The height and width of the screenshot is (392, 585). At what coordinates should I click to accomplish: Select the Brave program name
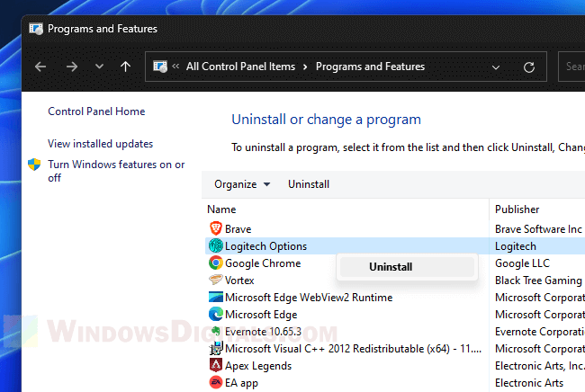(238, 229)
